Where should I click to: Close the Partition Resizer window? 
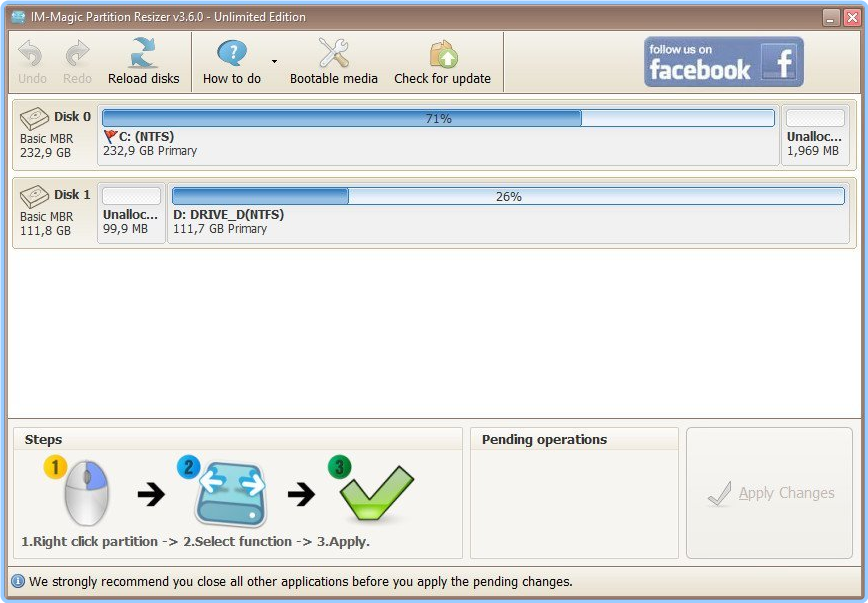[x=851, y=18]
